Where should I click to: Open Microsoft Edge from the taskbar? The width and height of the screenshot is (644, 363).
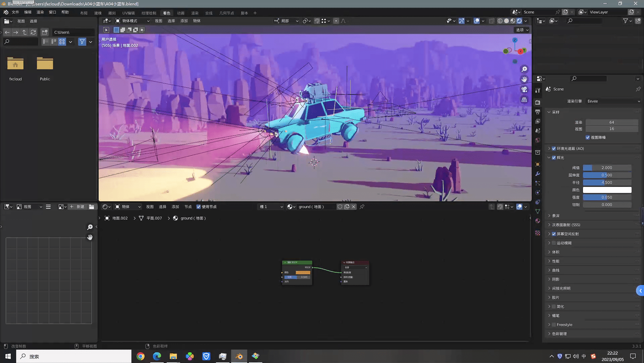157,356
